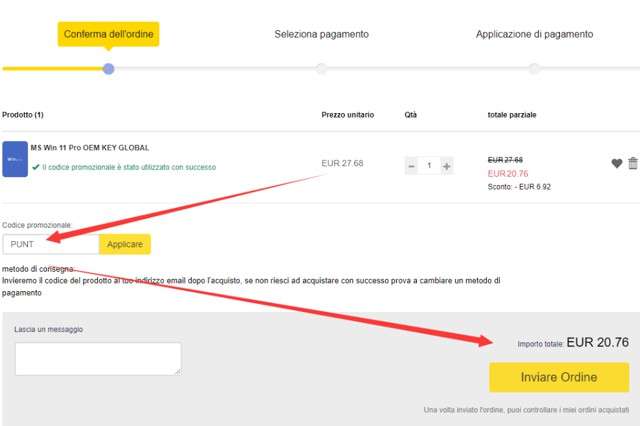This screenshot has height=426, width=640.
Task: Click the progress dot below Seleziona pagamento
Action: pos(321,68)
